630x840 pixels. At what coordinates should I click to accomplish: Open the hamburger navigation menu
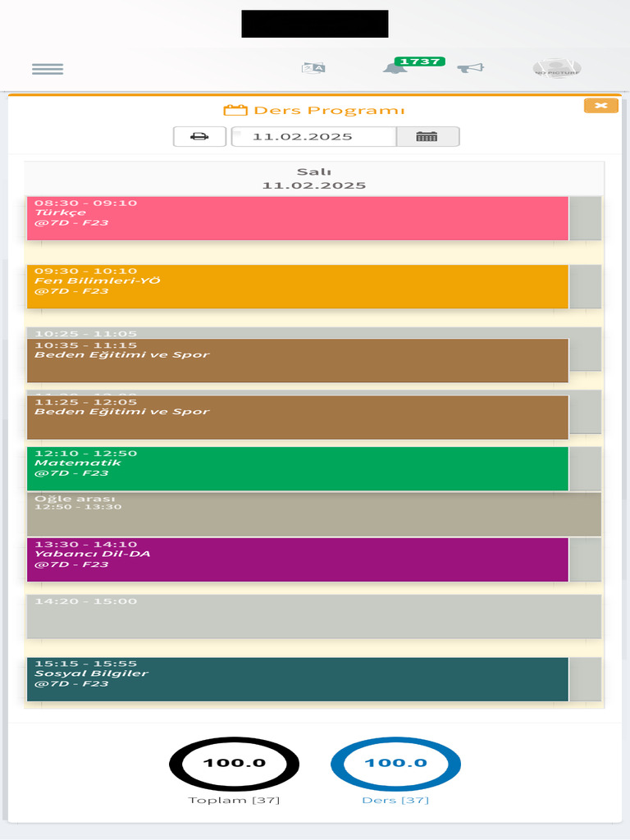[48, 69]
